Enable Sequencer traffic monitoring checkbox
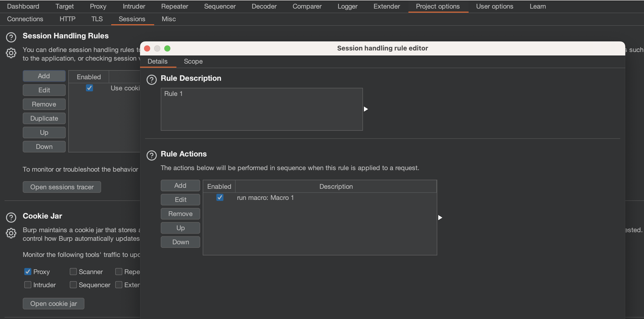 [73, 285]
